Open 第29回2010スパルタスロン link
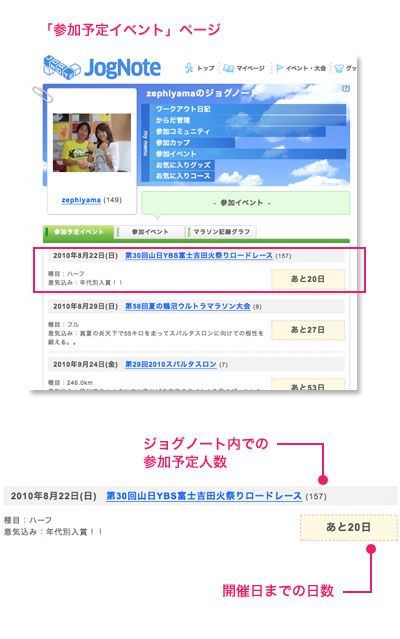The image size is (400, 639). point(171,364)
